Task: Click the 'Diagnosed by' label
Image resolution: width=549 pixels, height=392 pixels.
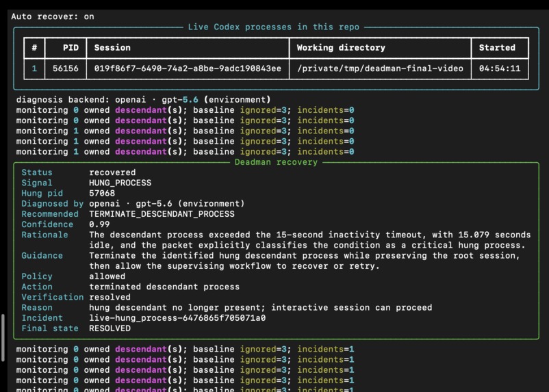Action: pyautogui.click(x=53, y=204)
